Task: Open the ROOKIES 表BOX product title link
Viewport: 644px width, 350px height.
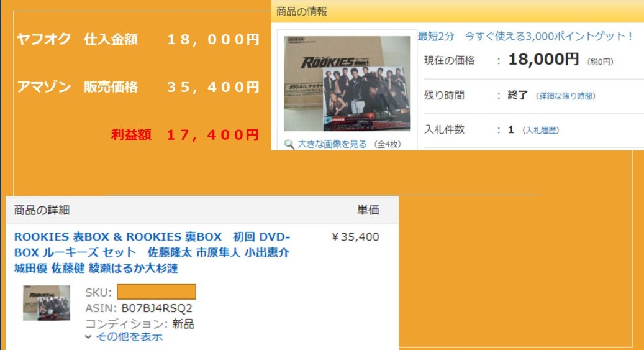Action: 152,252
